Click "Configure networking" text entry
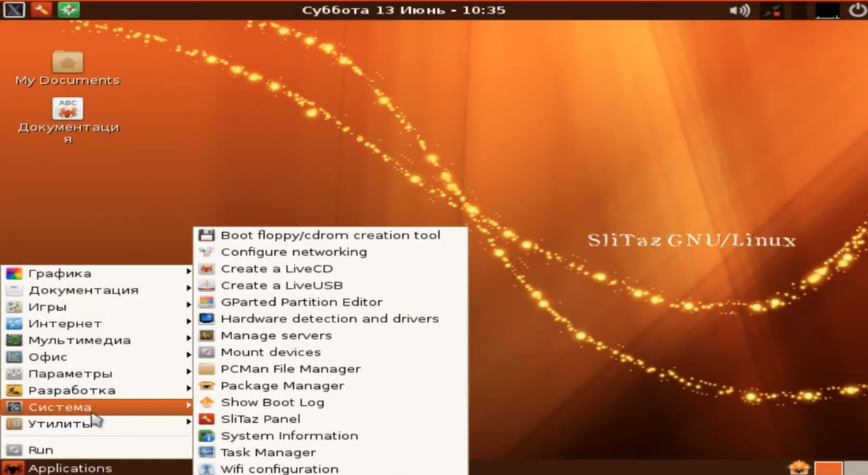The height and width of the screenshot is (475, 868). pos(294,252)
